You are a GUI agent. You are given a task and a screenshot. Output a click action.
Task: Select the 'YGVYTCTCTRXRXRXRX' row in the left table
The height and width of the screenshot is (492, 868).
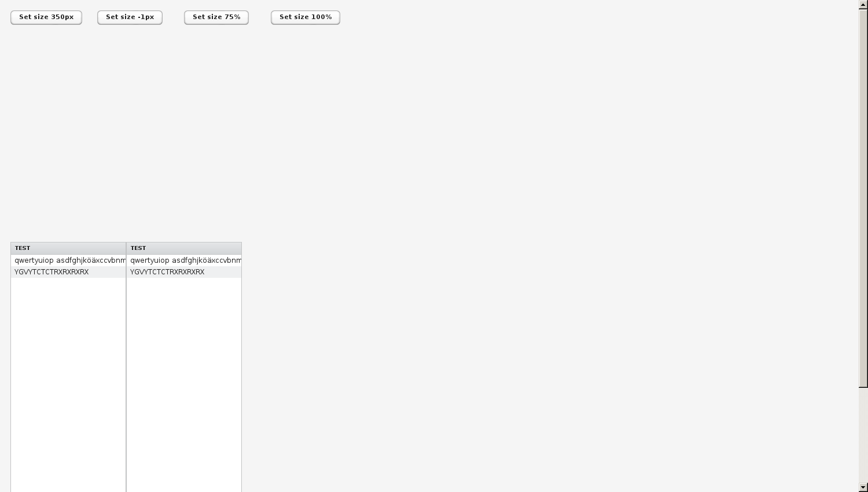pyautogui.click(x=68, y=272)
